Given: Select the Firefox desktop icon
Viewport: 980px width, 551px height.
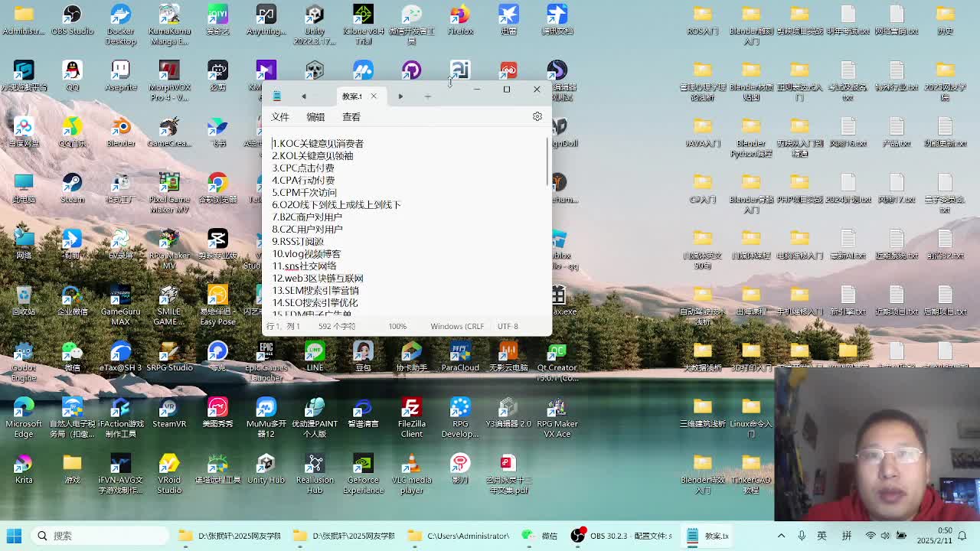Looking at the screenshot, I should coord(460,21).
